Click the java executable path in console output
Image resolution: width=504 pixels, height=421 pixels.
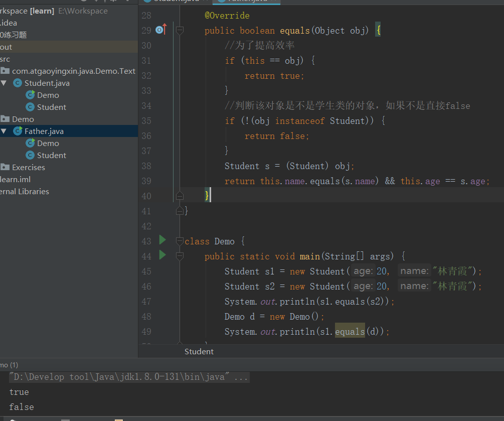(119, 377)
